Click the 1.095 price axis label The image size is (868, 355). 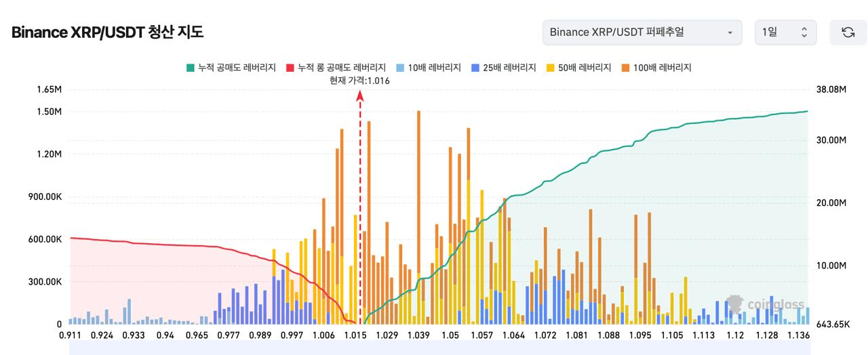coord(640,335)
